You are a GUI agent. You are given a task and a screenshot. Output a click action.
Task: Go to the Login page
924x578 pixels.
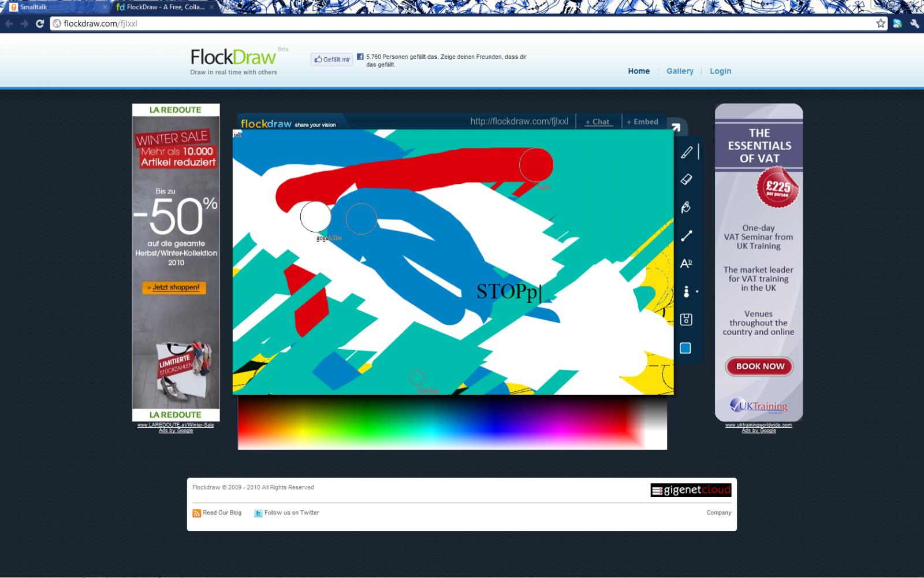720,71
